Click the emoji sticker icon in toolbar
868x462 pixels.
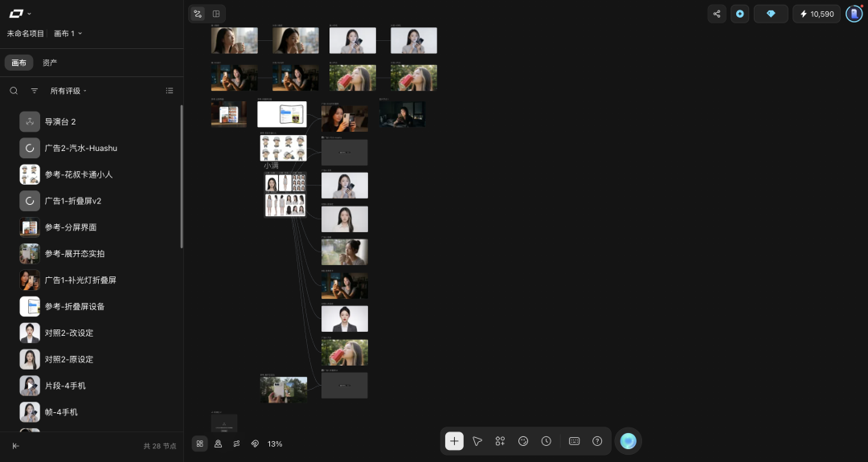[523, 441]
